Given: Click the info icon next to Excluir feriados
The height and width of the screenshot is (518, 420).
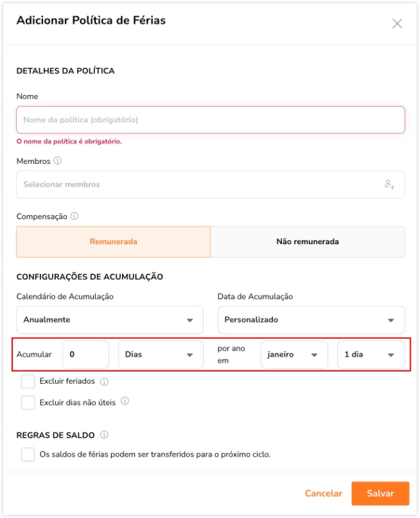Looking at the screenshot, I should click(x=104, y=382).
